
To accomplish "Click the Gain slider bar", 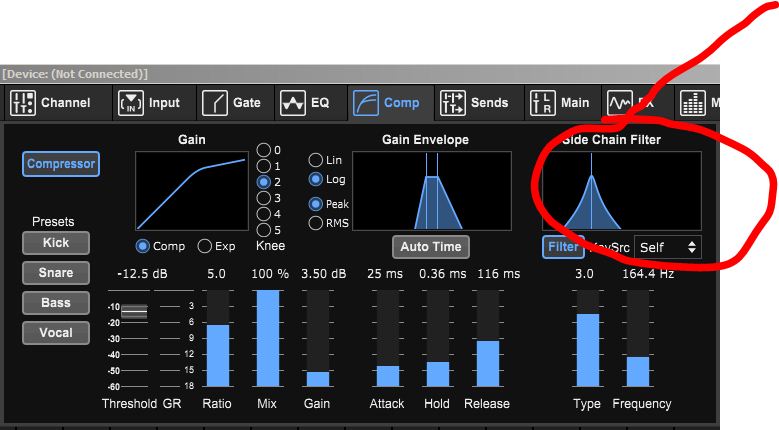I will point(318,338).
